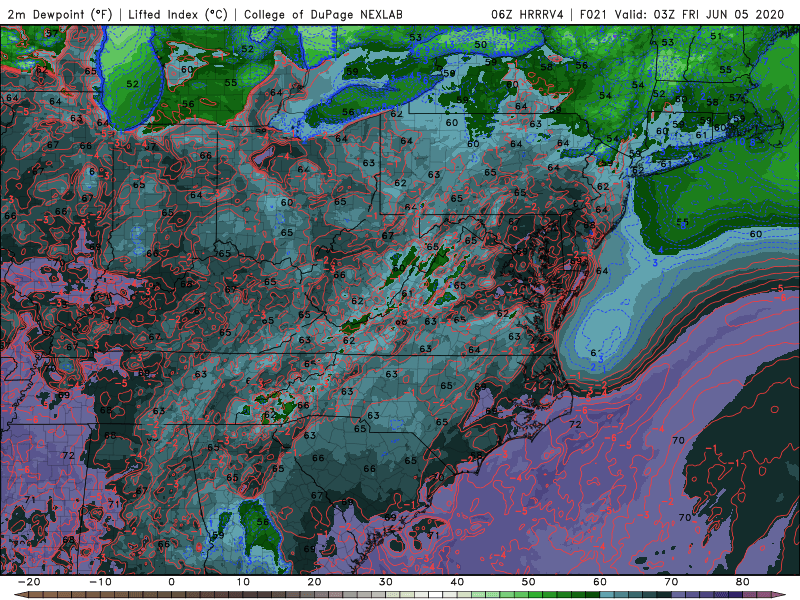Click the "30" color scale label
The width and height of the screenshot is (800, 600).
(386, 582)
